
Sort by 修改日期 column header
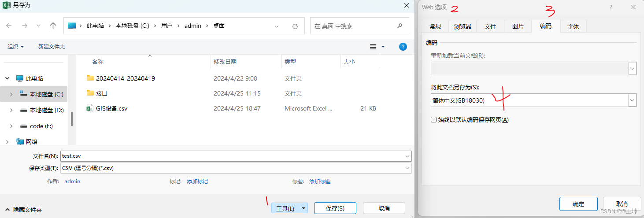(x=225, y=62)
